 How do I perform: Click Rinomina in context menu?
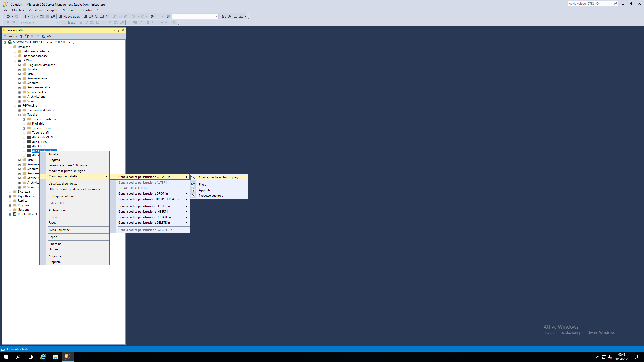click(x=75, y=244)
